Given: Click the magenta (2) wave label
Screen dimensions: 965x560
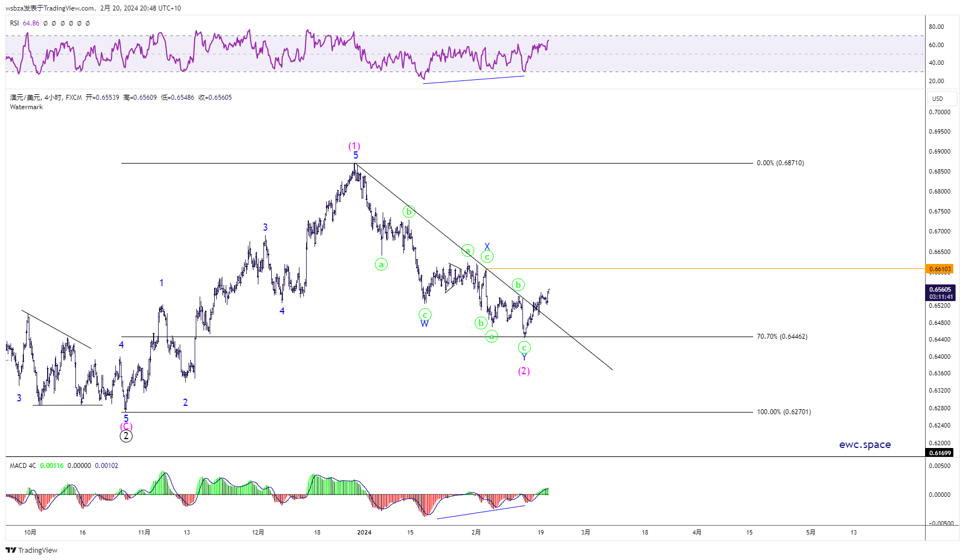Looking at the screenshot, I should (x=524, y=371).
